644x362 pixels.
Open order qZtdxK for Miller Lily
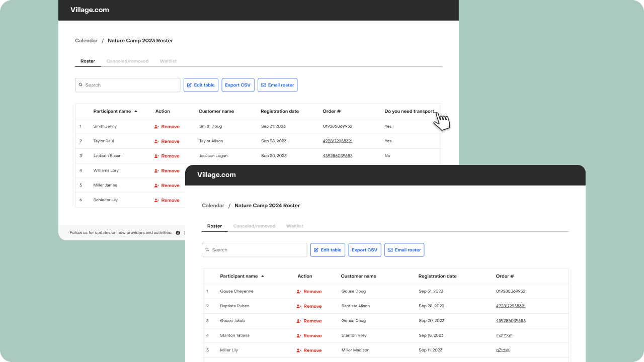click(x=503, y=350)
